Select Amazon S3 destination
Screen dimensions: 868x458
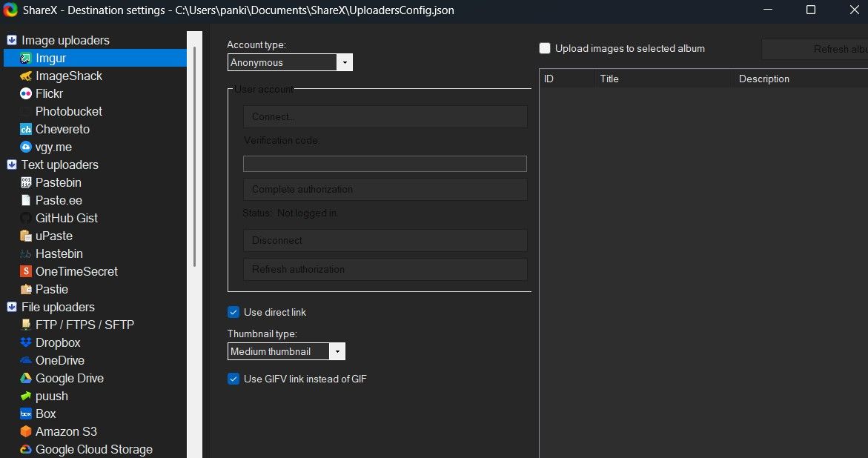[66, 431]
